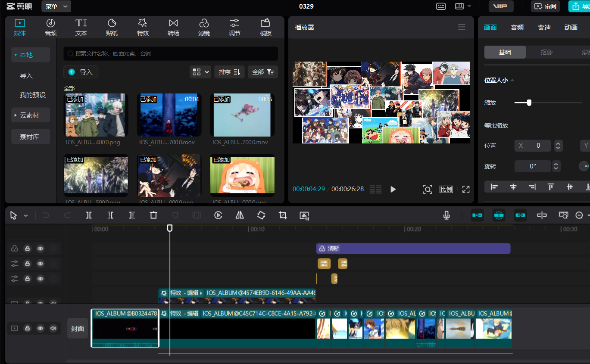Click the 导入 import button

81,72
